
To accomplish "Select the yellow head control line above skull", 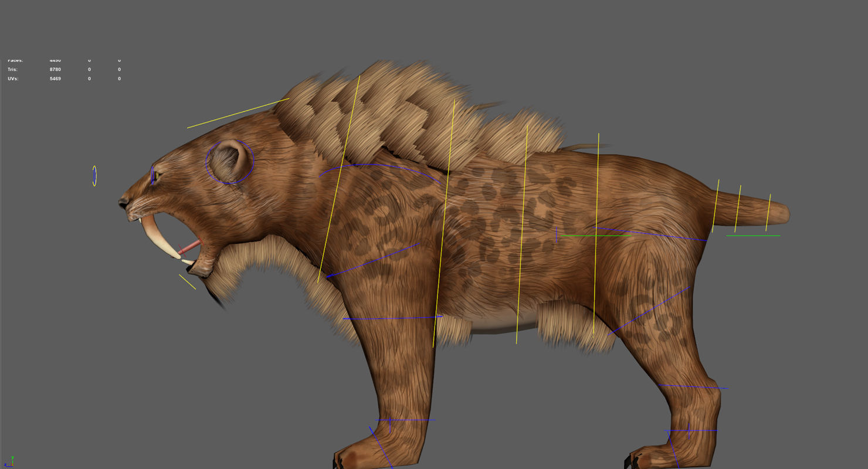I will (238, 113).
